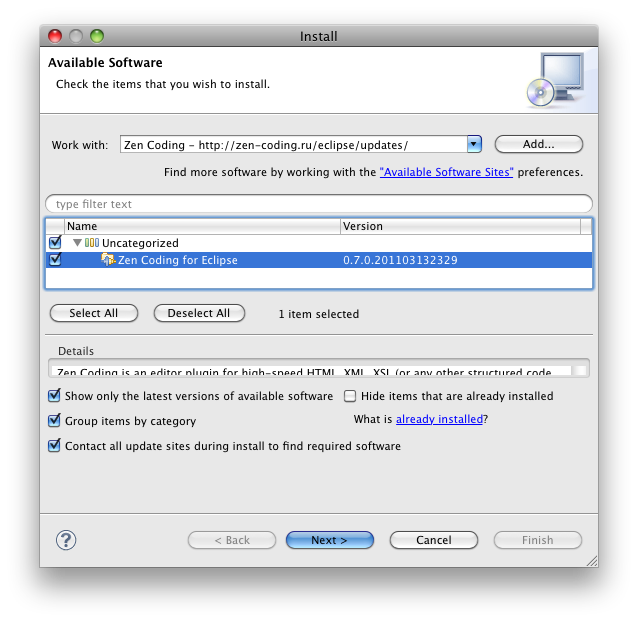Toggle Group items by category checkbox
The width and height of the screenshot is (638, 622).
(x=54, y=421)
